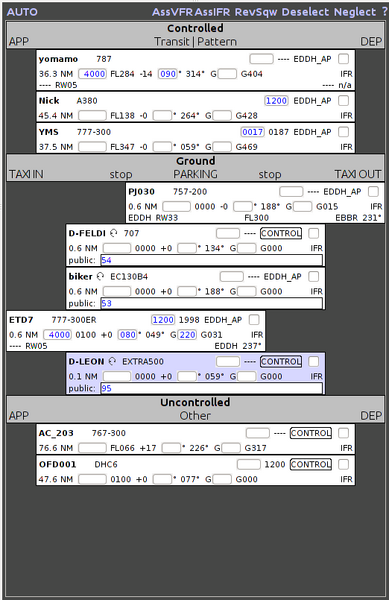Select callsign PJ030

142,191
